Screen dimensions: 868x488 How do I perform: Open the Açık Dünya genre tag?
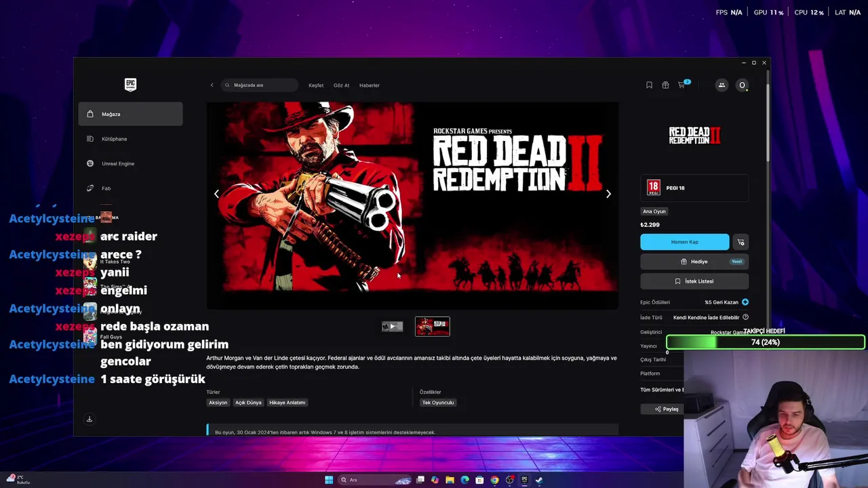(x=248, y=403)
